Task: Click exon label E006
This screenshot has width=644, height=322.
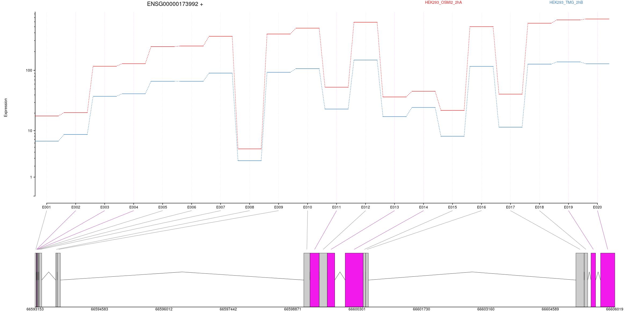Action: tap(192, 207)
